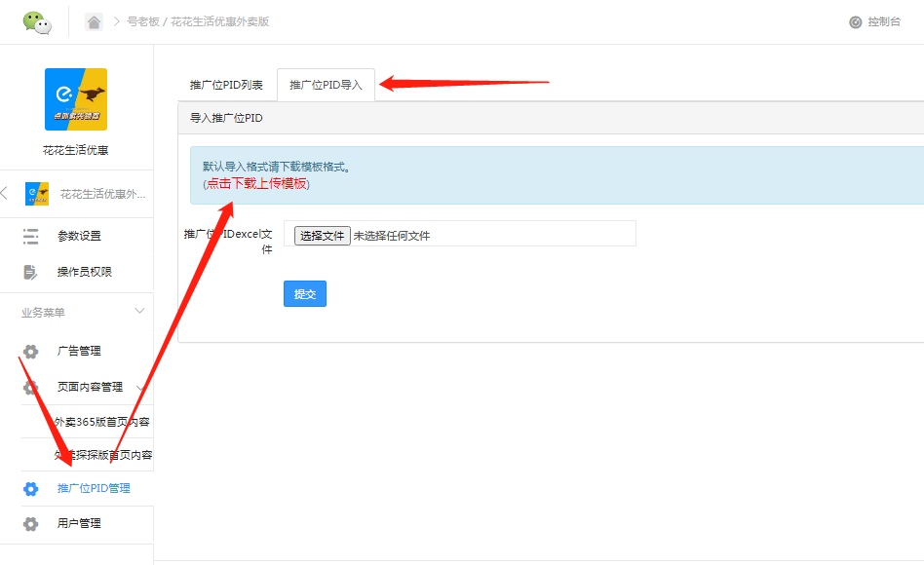Switch to 推广位PID导入 tab
924x565 pixels.
(326, 85)
